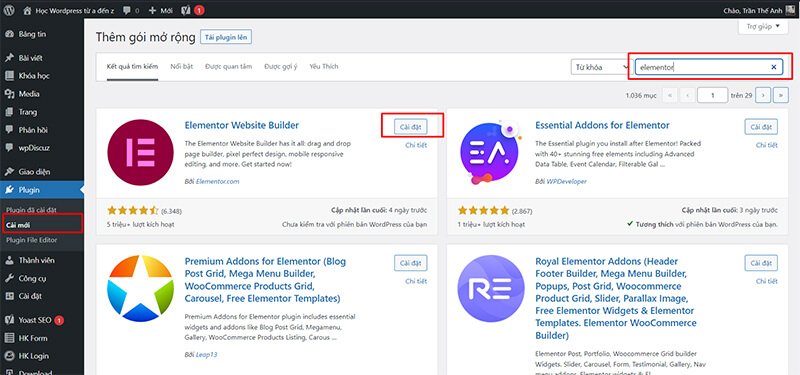The height and width of the screenshot is (375, 800).
Task: Click Tải plugin lên upload button
Action: click(x=226, y=37)
